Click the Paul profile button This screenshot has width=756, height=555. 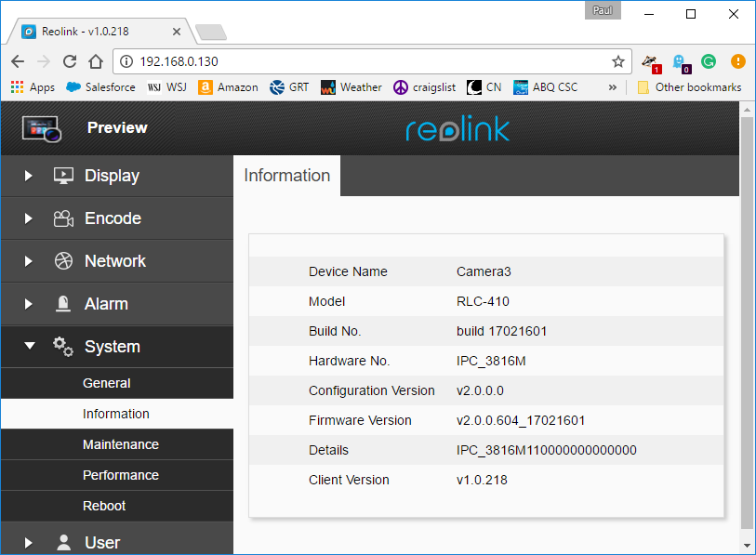(603, 10)
